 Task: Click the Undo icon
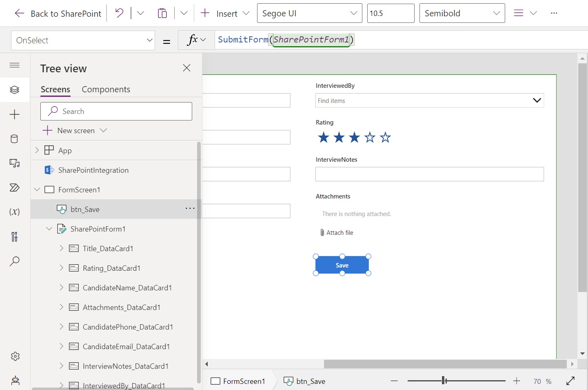(x=119, y=13)
